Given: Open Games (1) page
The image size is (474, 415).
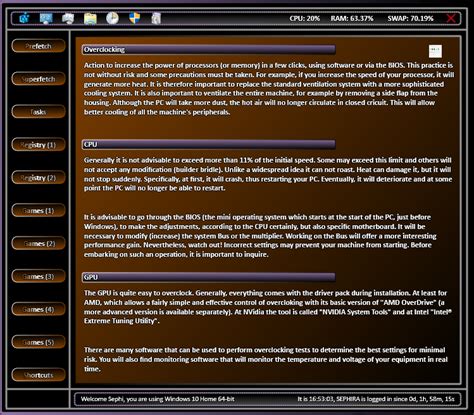Looking at the screenshot, I should (38, 211).
